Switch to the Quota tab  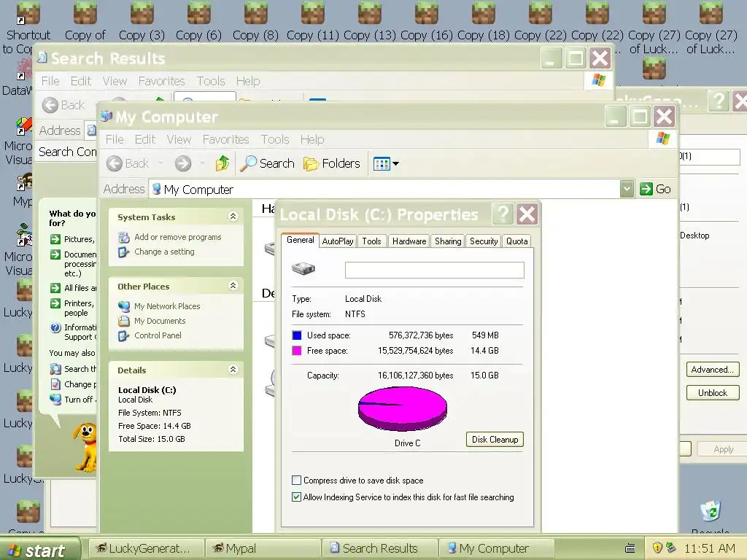pos(517,241)
